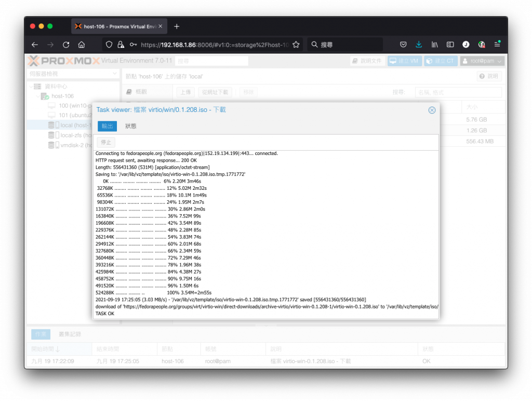Click the Firefox search bar
532x401 pixels.
coord(345,45)
